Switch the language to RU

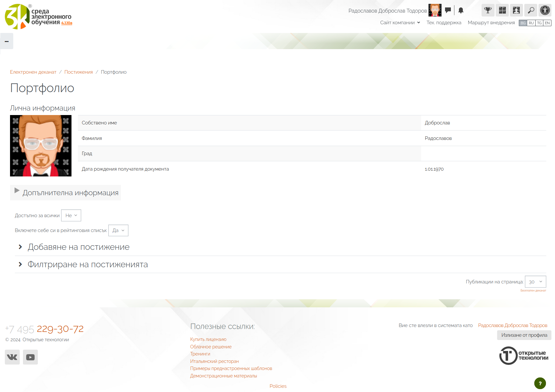(531, 23)
